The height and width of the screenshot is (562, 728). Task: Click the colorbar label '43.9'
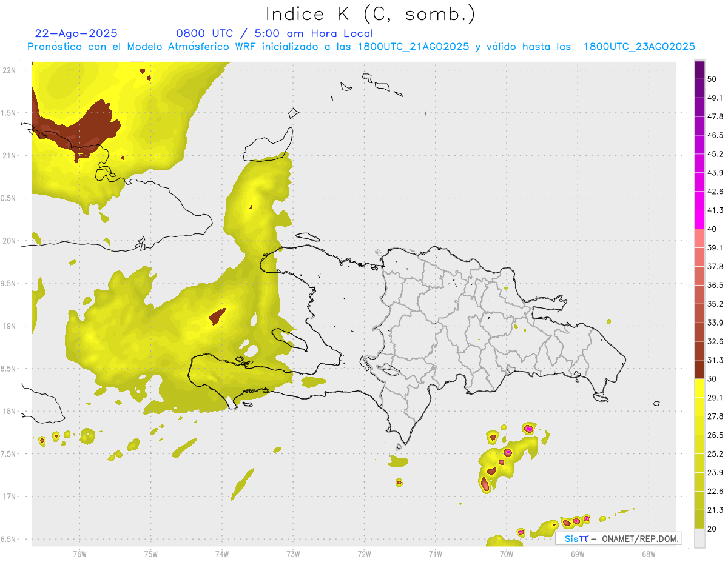(x=715, y=173)
